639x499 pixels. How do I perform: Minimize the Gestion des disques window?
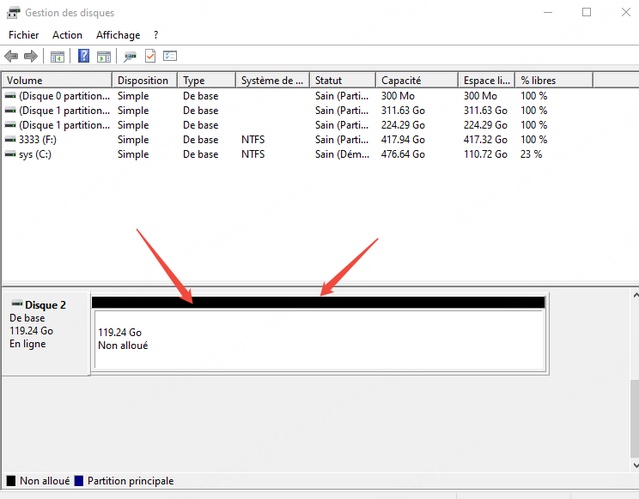click(548, 12)
